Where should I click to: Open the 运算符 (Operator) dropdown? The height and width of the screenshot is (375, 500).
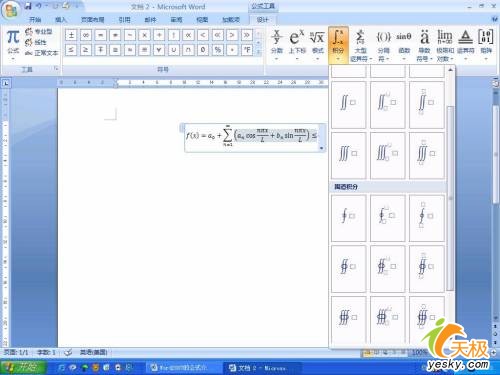(466, 45)
